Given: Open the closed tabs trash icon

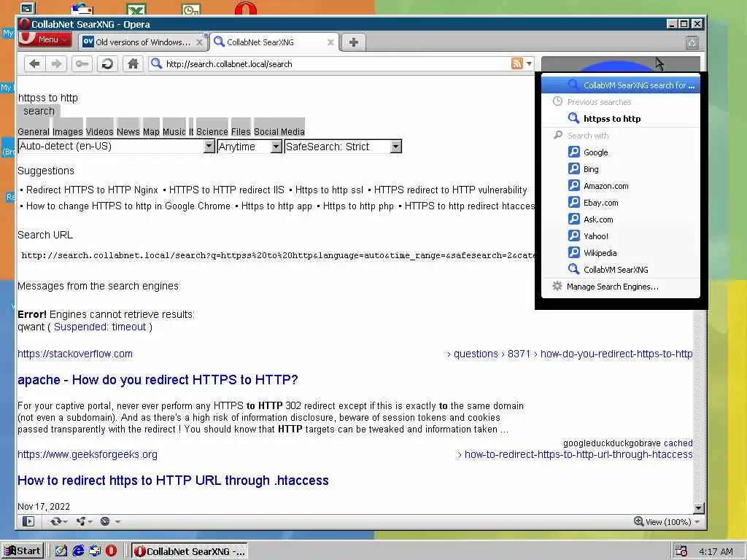Looking at the screenshot, I should click(x=692, y=43).
